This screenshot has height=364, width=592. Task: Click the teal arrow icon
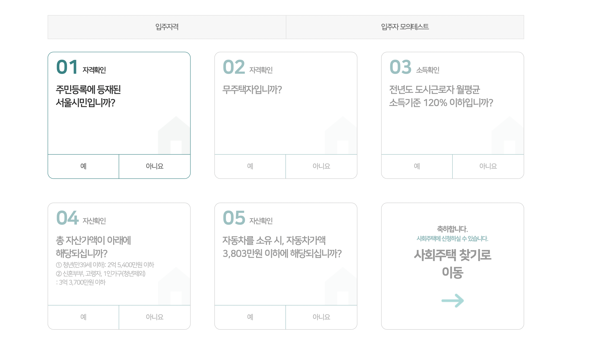(x=452, y=300)
